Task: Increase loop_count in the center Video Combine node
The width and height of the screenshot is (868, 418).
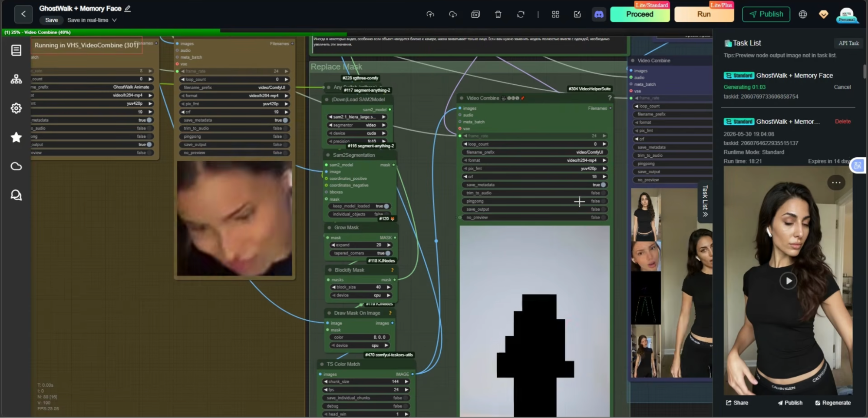Action: point(604,144)
